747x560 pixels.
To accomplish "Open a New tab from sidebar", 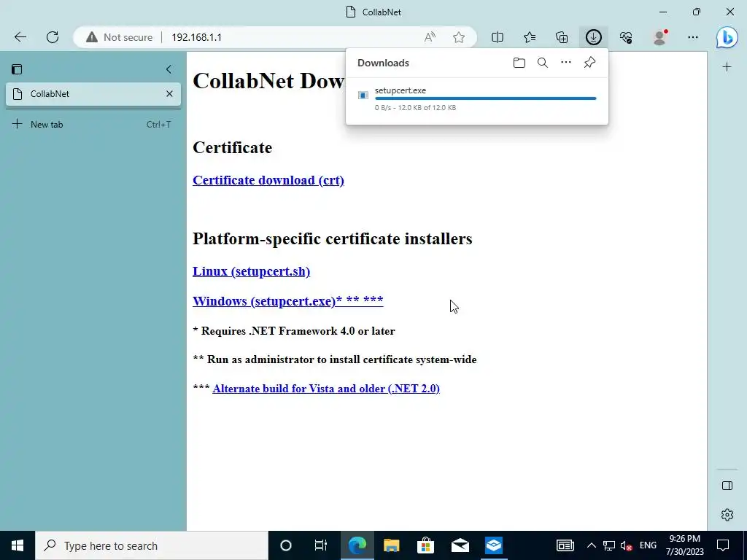I will (x=93, y=124).
